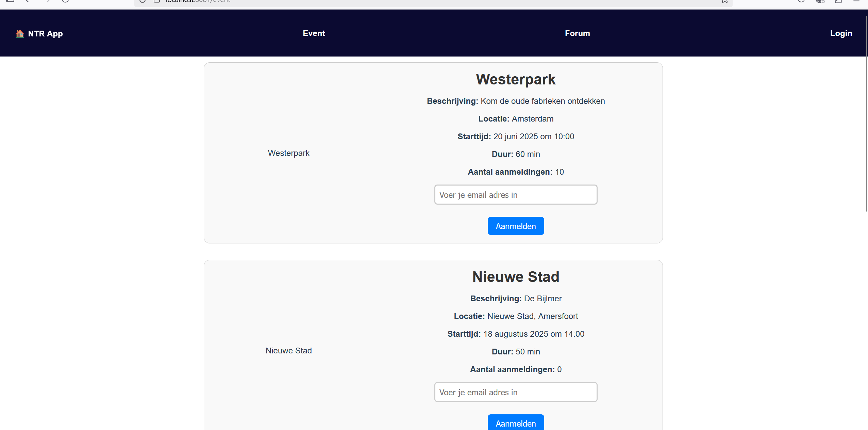The image size is (868, 430).
Task: Click the NTR App brand text
Action: click(x=45, y=34)
